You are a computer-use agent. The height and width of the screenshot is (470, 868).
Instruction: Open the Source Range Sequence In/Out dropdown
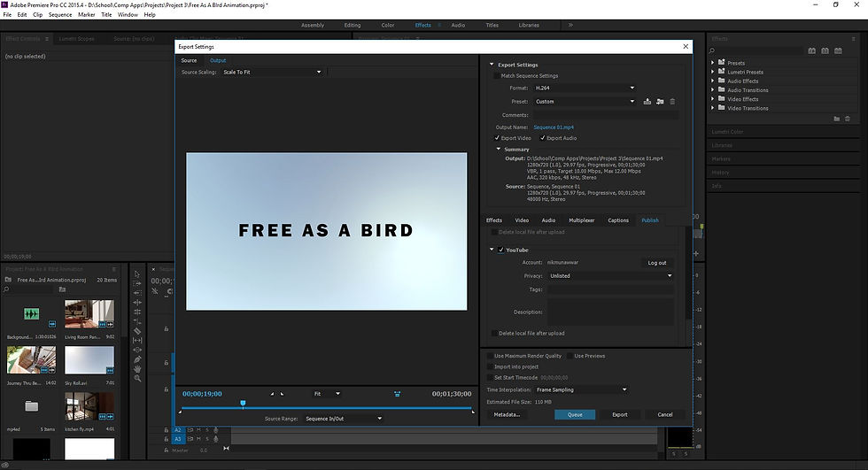(x=344, y=419)
